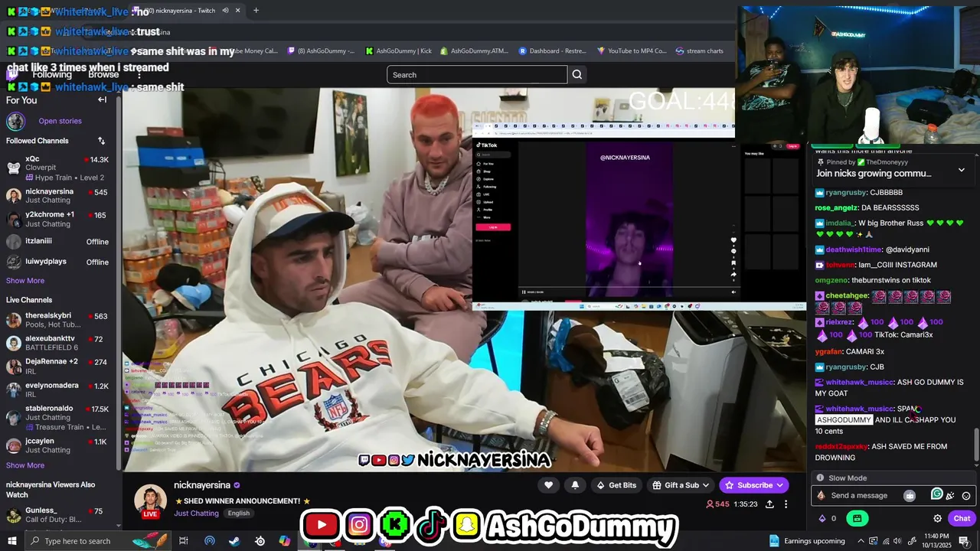The height and width of the screenshot is (551, 980).
Task: Open a new browser tab
Action: tap(256, 11)
